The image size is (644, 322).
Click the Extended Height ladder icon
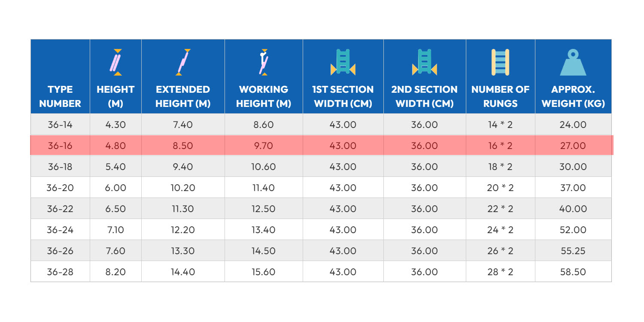pyautogui.click(x=183, y=63)
